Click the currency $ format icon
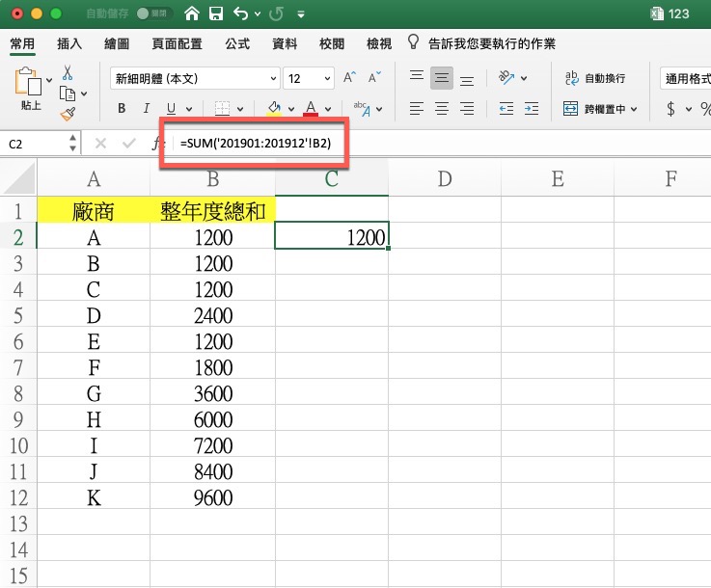Screen dimensions: 711x588 tap(671, 109)
